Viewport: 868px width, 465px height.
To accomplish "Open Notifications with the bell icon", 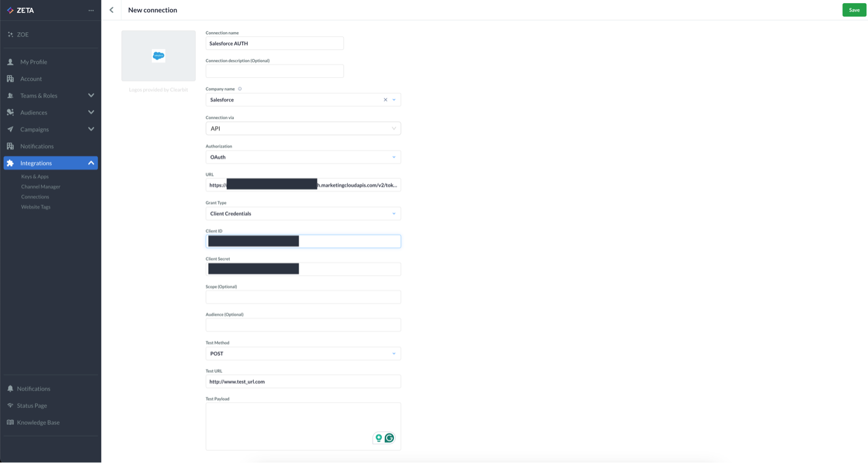I will coord(33,389).
